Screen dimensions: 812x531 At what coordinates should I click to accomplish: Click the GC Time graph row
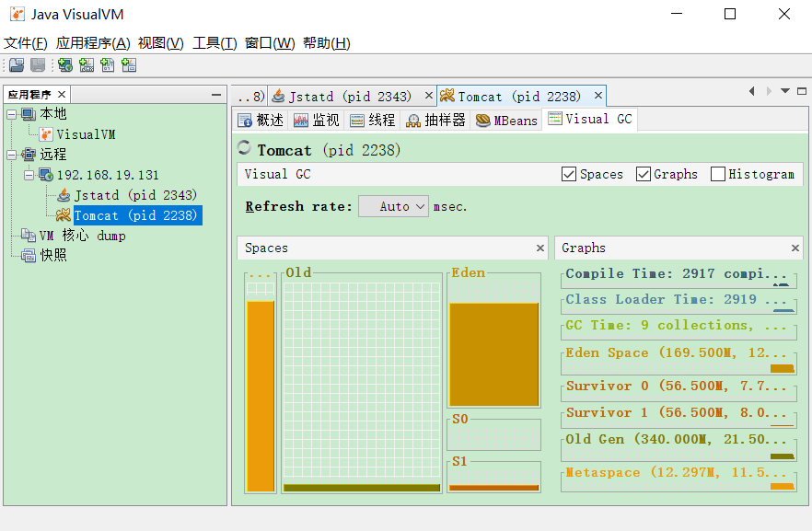[679, 329]
